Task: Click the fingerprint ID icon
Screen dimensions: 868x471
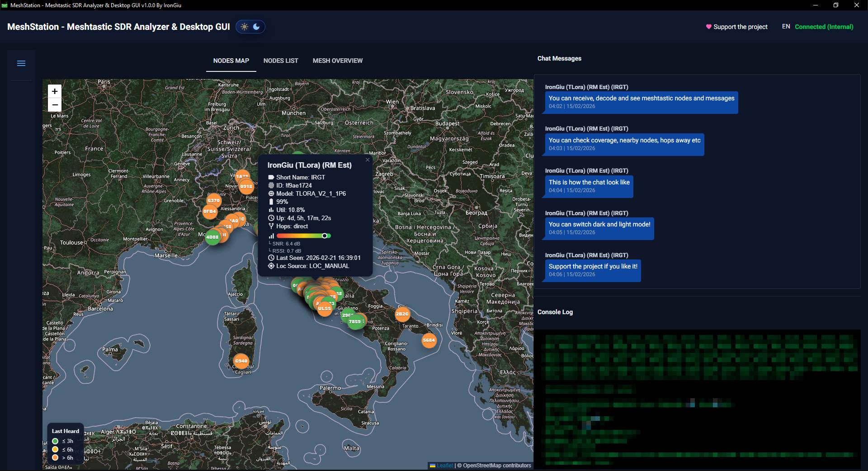Action: click(271, 185)
